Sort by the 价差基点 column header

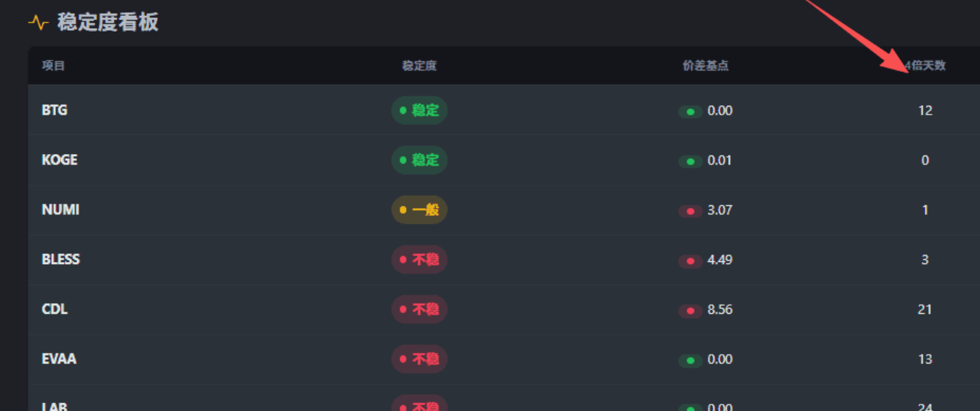(x=706, y=66)
